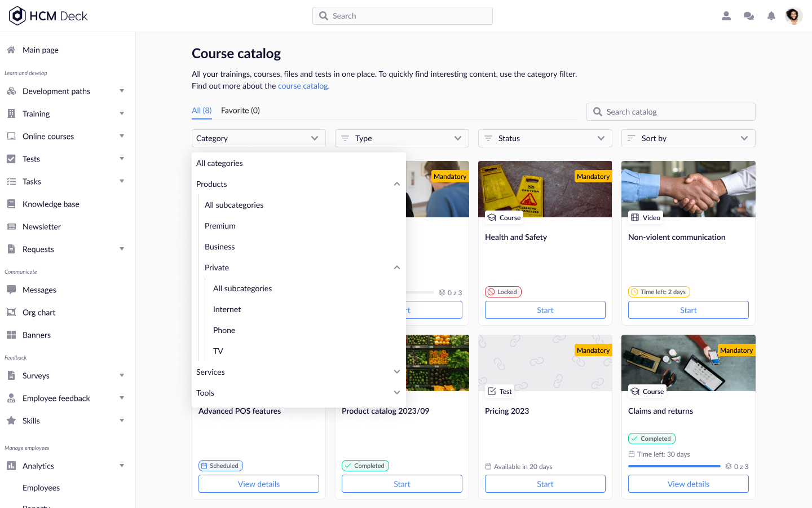This screenshot has height=508, width=812.
Task: Switch to the All (8) tab
Action: [x=202, y=111]
